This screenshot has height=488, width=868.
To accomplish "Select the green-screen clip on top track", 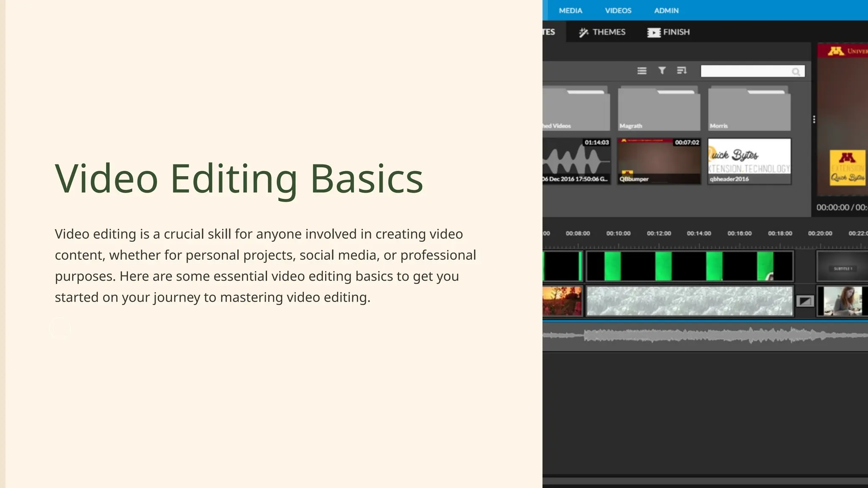I will click(x=690, y=266).
